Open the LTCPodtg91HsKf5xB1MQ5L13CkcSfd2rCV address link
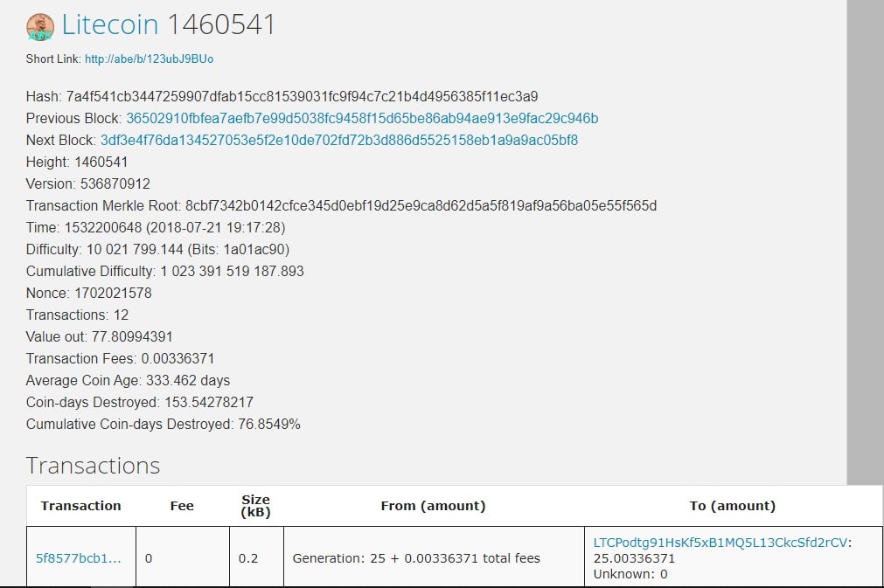This screenshot has width=884, height=588. coord(720,543)
